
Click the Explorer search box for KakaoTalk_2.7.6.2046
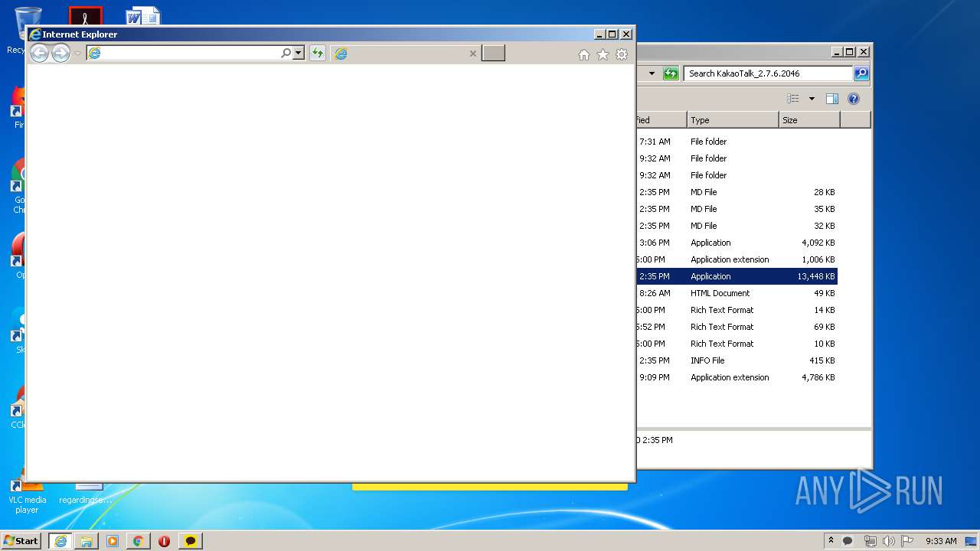click(768, 73)
